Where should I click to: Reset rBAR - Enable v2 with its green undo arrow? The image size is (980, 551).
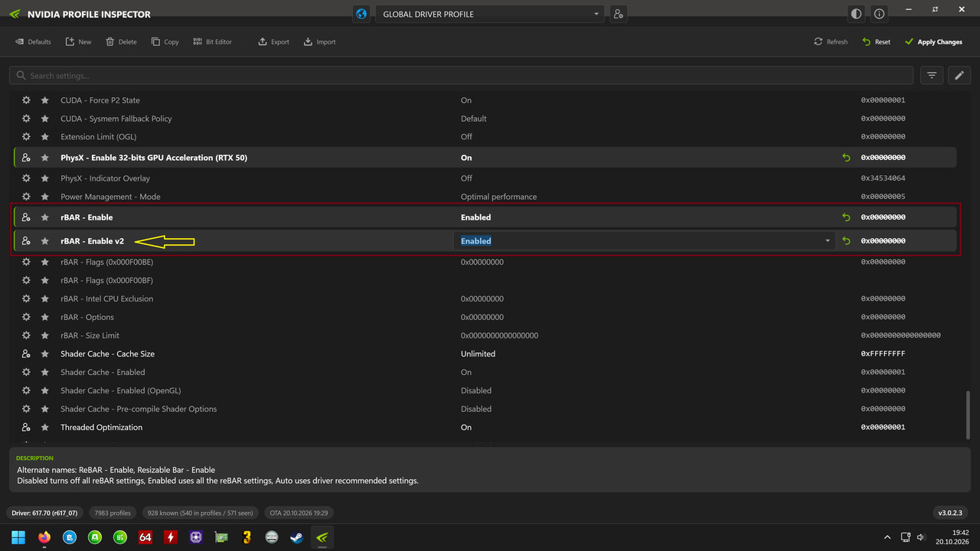tap(846, 241)
